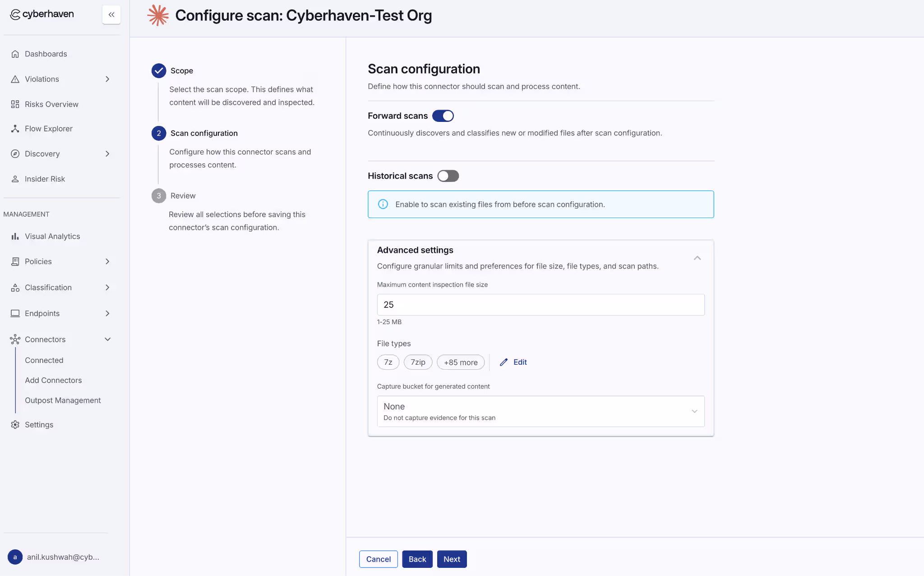Click the maximum file size input field
Image resolution: width=924 pixels, height=576 pixels.
[x=541, y=305]
